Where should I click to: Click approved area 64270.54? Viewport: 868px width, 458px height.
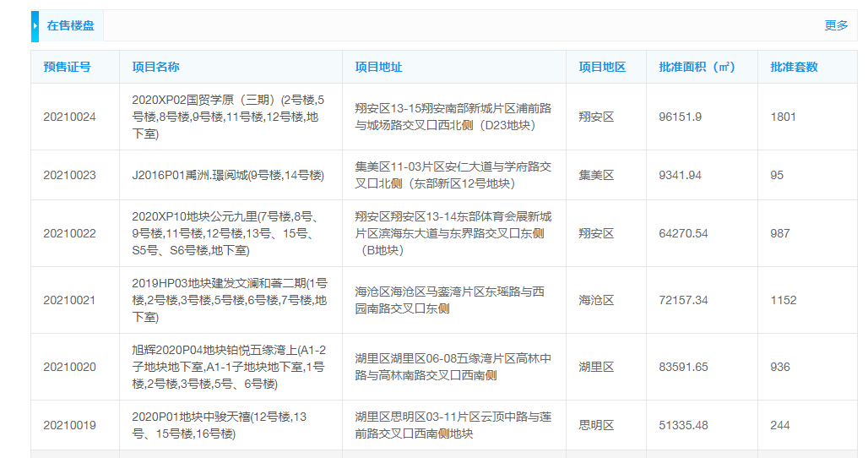[x=683, y=233]
